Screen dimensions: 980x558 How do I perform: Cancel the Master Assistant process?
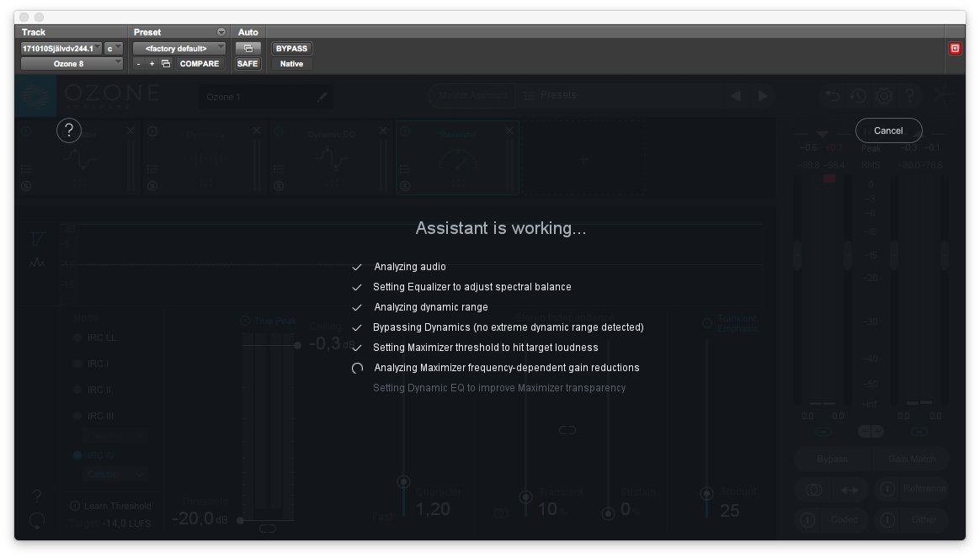(888, 130)
